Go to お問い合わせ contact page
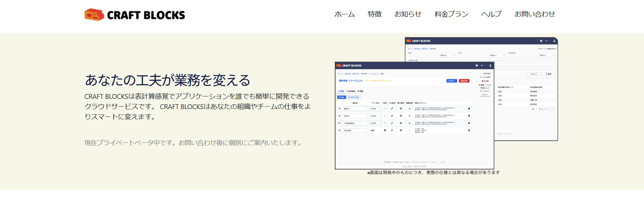644x197 pixels. (x=535, y=14)
